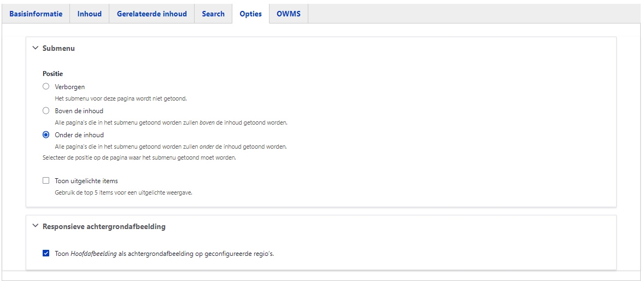Click the Onder de inhoud label text

click(x=79, y=135)
